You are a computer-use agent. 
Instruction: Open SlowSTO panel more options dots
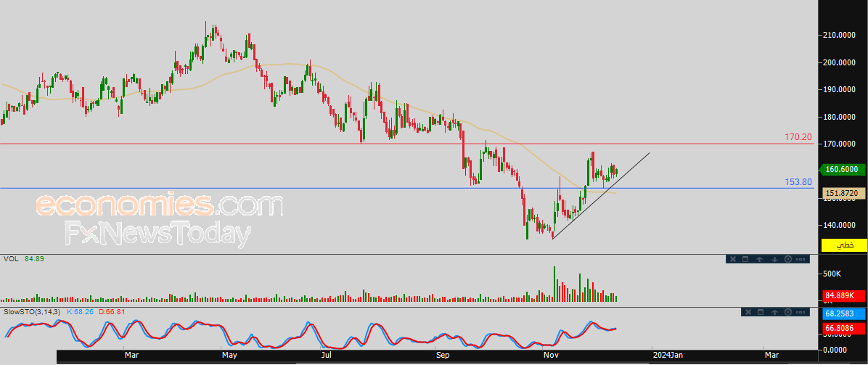click(x=801, y=312)
